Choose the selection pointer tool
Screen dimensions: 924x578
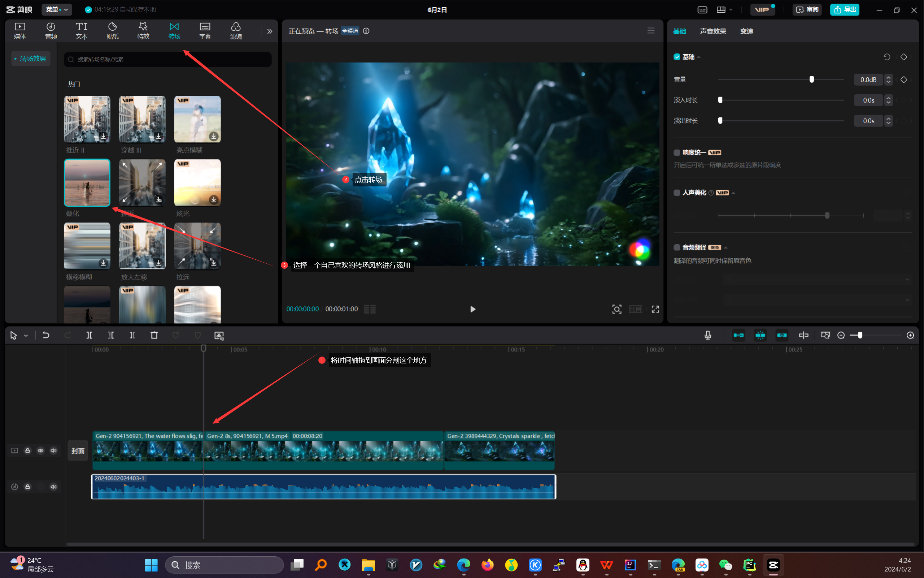tap(13, 335)
